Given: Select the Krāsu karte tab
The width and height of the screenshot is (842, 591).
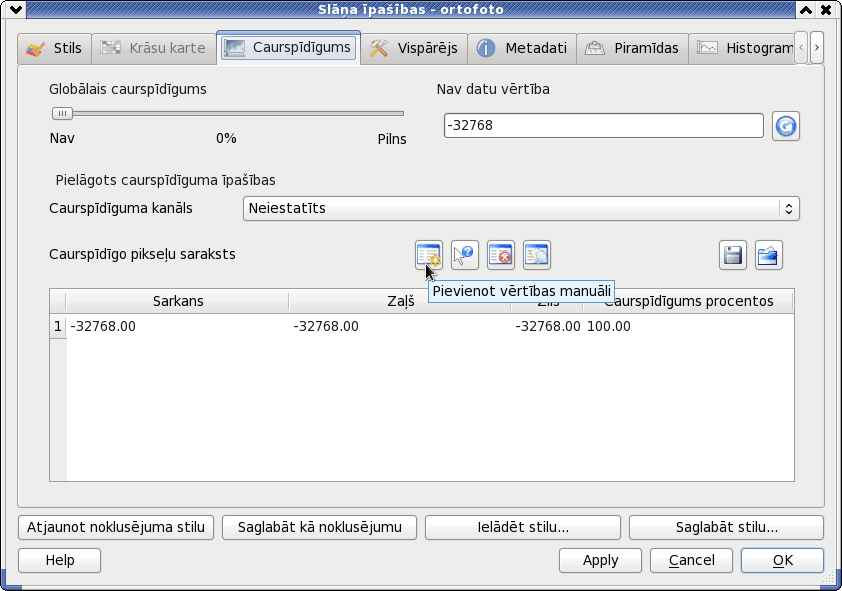Looking at the screenshot, I should [154, 48].
